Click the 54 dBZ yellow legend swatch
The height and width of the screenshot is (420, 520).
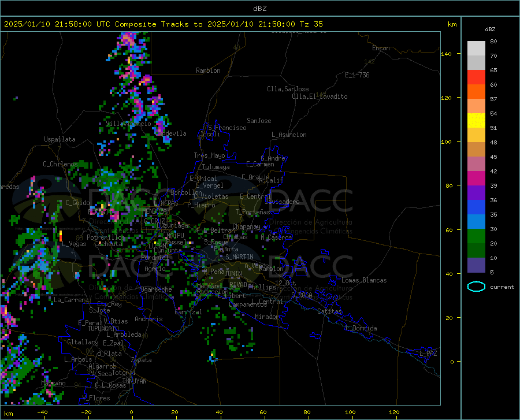point(476,121)
